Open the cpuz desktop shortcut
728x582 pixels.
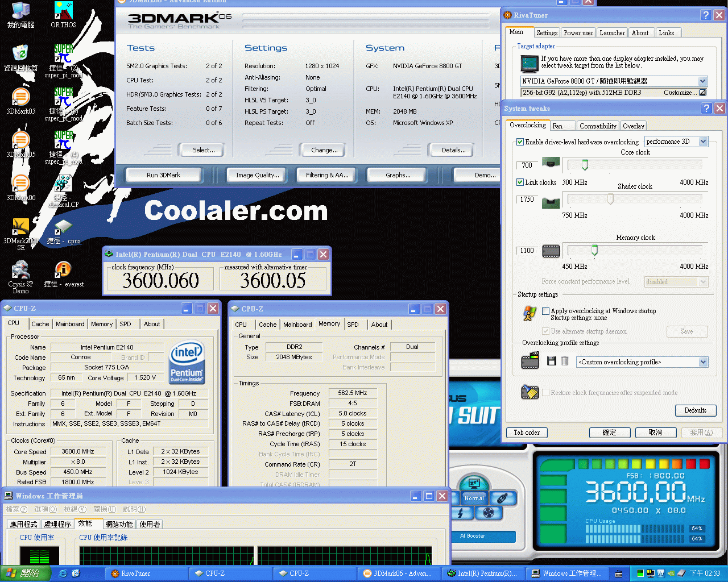pyautogui.click(x=63, y=232)
